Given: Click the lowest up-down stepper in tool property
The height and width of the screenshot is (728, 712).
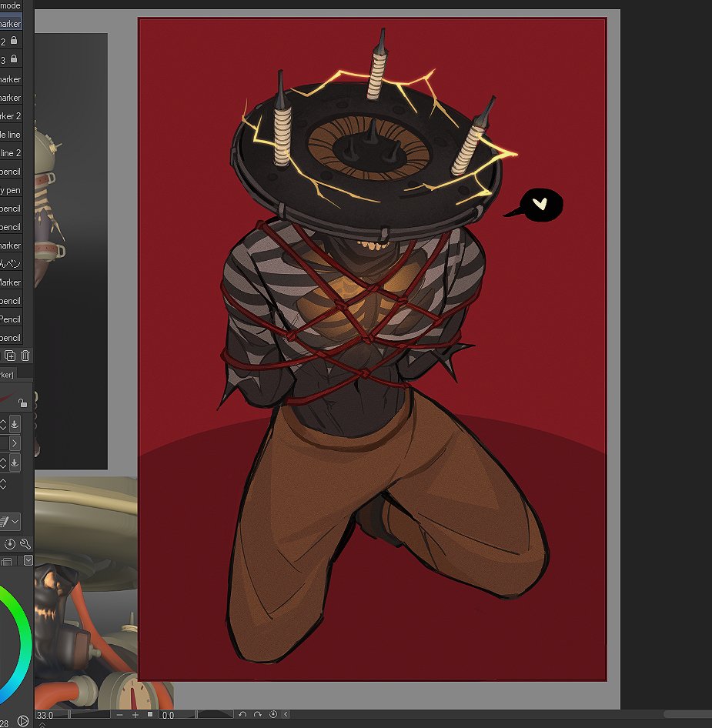Looking at the screenshot, I should (3, 484).
